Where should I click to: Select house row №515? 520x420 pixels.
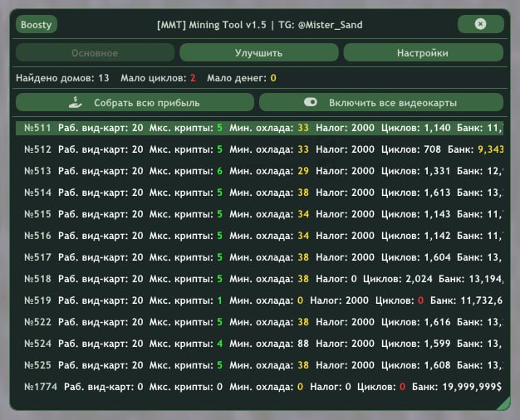tap(260, 214)
